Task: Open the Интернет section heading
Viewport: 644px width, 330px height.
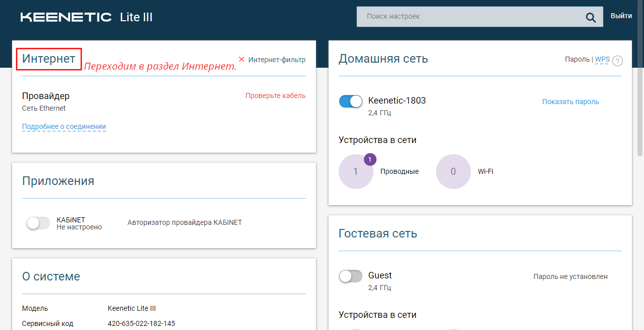Action: point(49,59)
